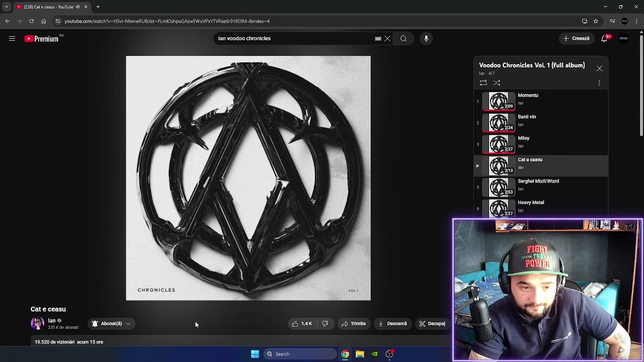644x362 pixels.
Task: Click the Trimite share button
Action: [354, 324]
